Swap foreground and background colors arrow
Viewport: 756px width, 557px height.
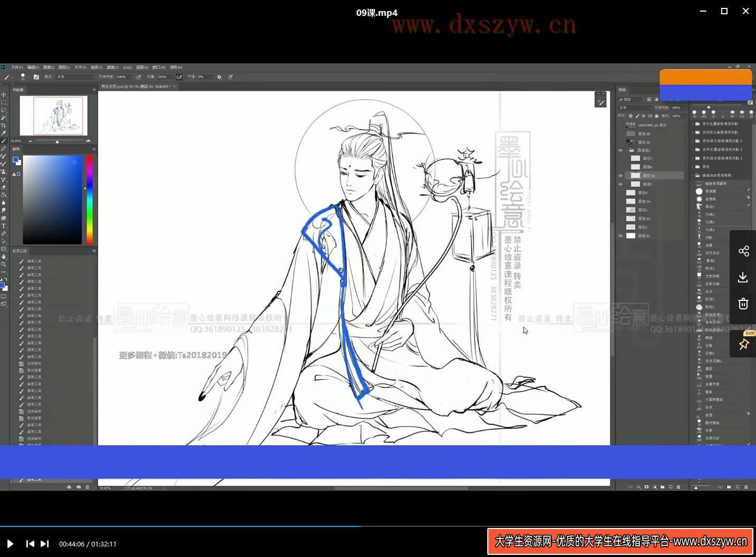click(x=6, y=280)
